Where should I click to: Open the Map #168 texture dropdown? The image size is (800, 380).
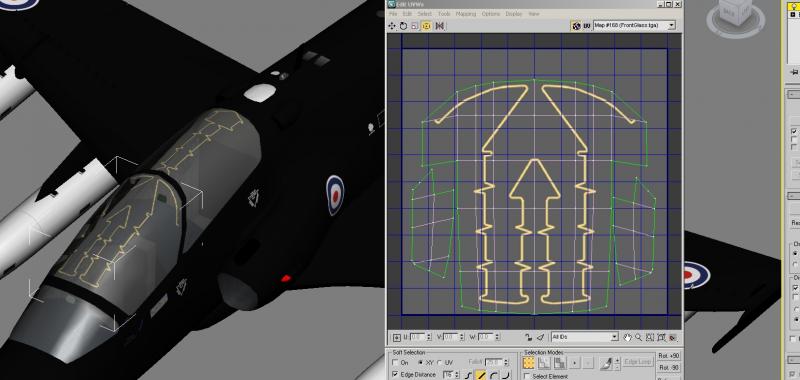(635, 25)
